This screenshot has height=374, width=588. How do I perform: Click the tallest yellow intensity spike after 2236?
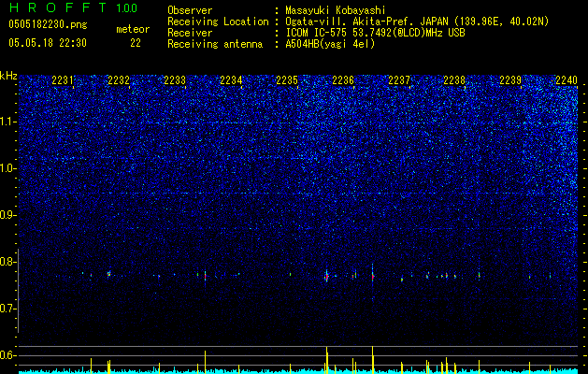click(x=372, y=359)
